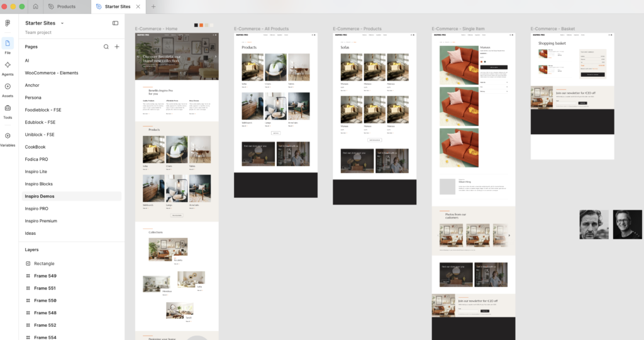Open the Anchor page
Image resolution: width=644 pixels, height=340 pixels.
point(32,85)
